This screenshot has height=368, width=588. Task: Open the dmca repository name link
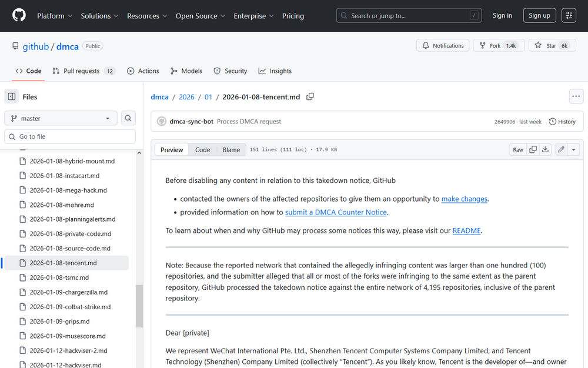click(x=68, y=46)
